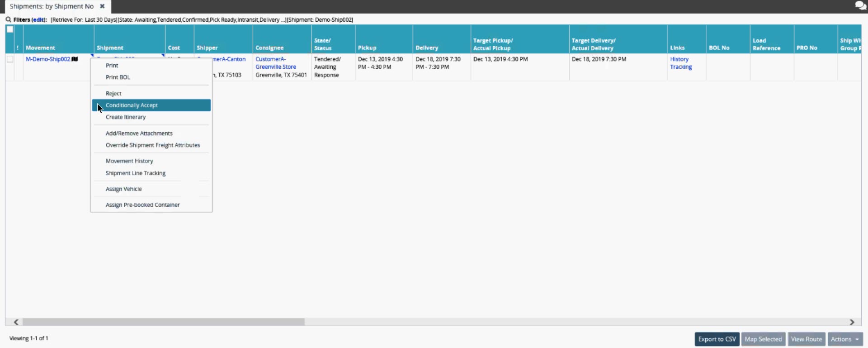Click the Filters magnifying glass icon
The image size is (868, 348).
8,19
